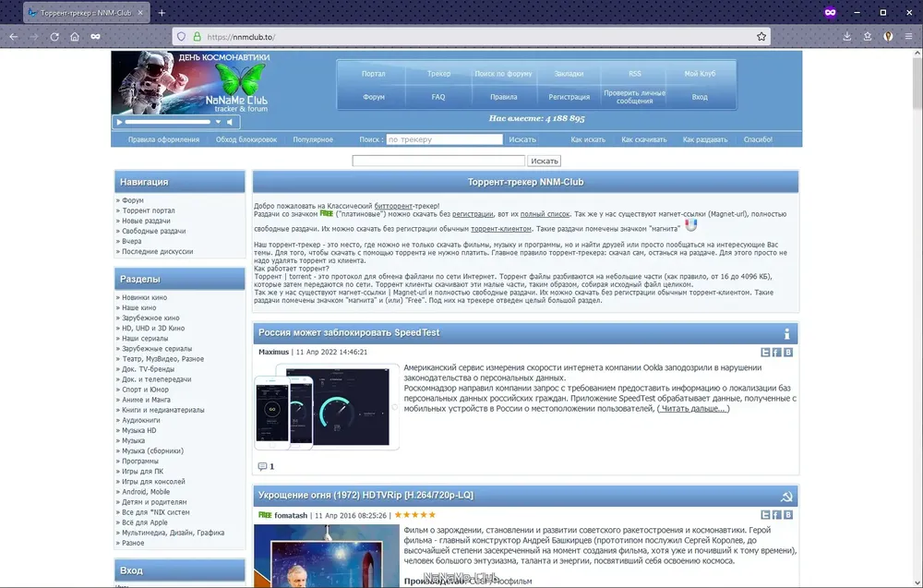Viewport: 923px width, 588px height.
Task: Play the radio player in header
Action: click(119, 122)
